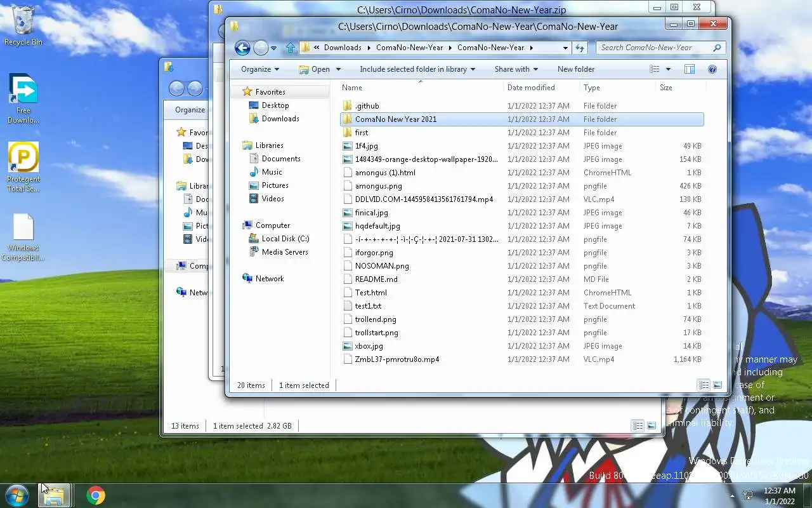
Task: Open the Music library
Action: [272, 172]
